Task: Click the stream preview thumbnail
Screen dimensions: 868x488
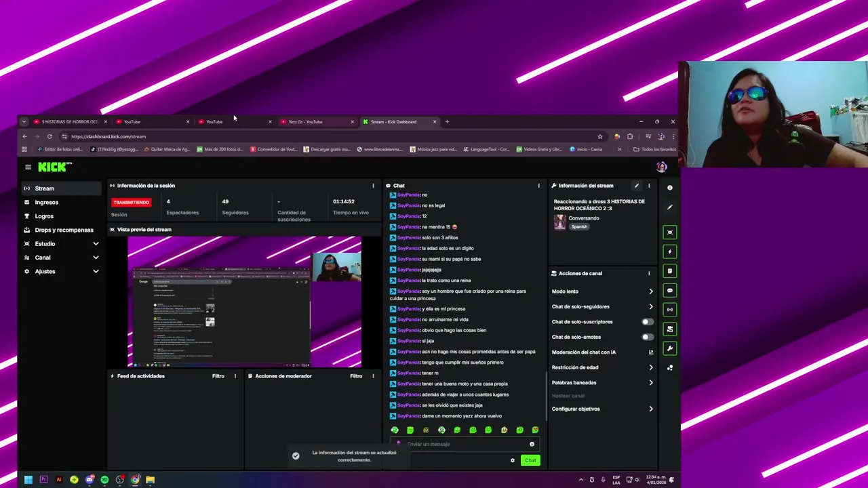Action: pyautogui.click(x=245, y=302)
